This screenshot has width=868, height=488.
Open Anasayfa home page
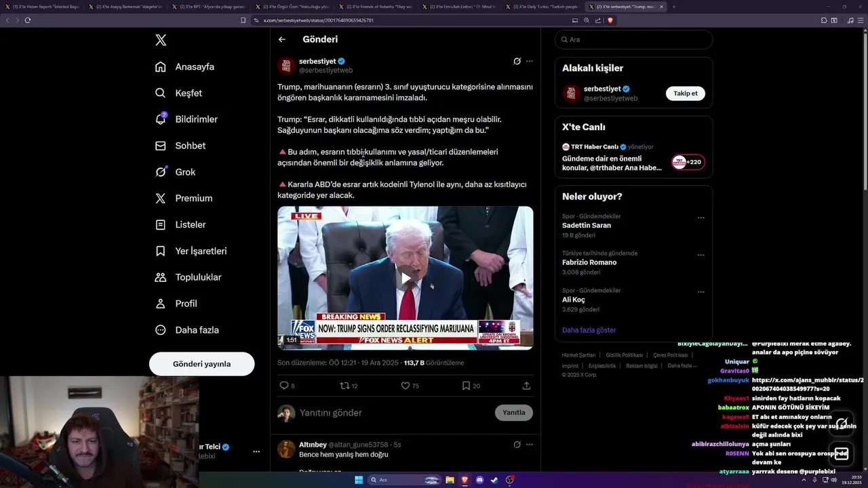coord(184,66)
